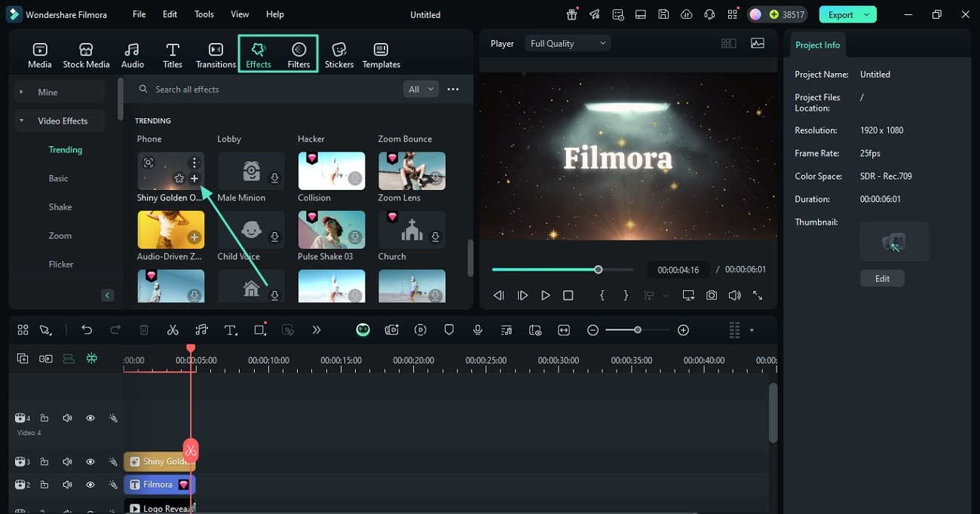Select the text tool in timeline toolbar
Image resolution: width=980 pixels, height=514 pixels.
[231, 330]
